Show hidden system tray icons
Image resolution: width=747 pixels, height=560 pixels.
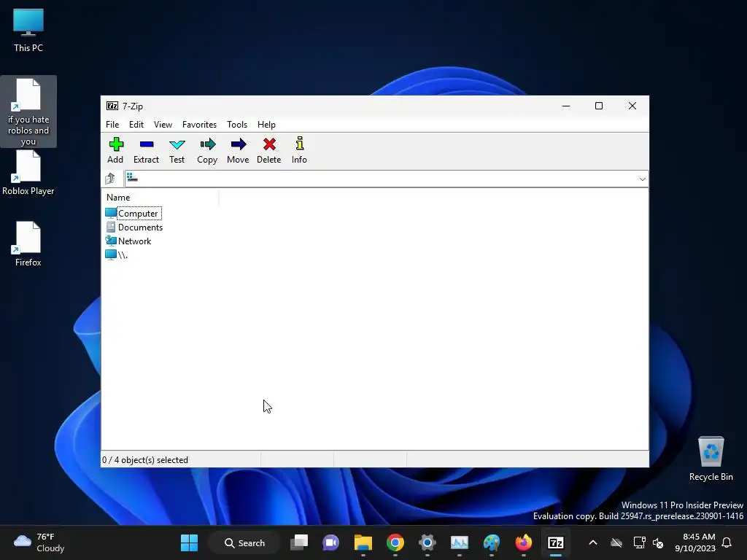point(592,542)
